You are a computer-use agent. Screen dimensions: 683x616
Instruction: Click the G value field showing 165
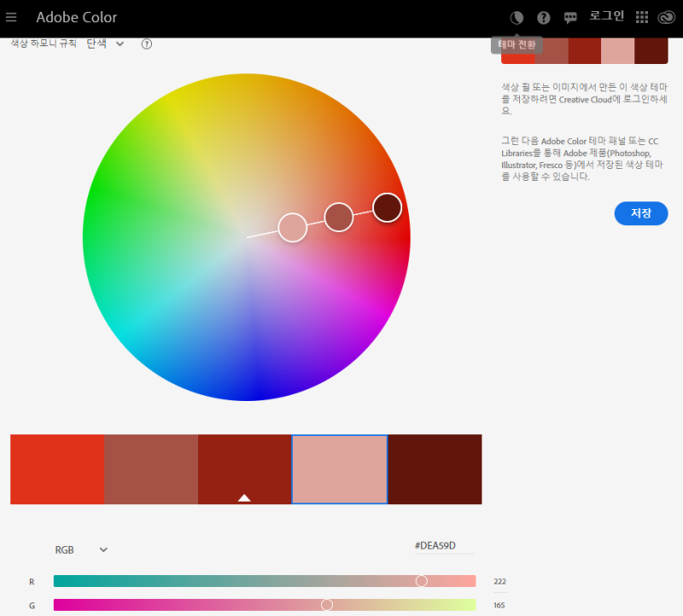click(x=499, y=605)
